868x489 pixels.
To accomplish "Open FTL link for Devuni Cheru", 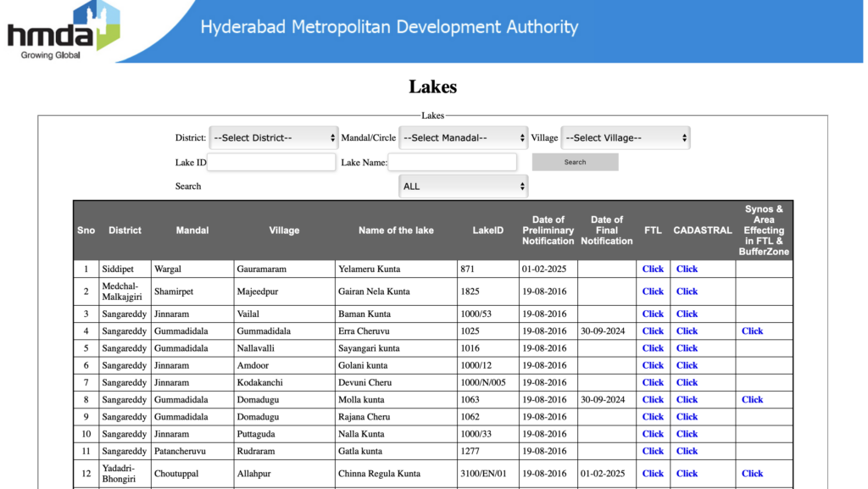I will click(x=653, y=382).
